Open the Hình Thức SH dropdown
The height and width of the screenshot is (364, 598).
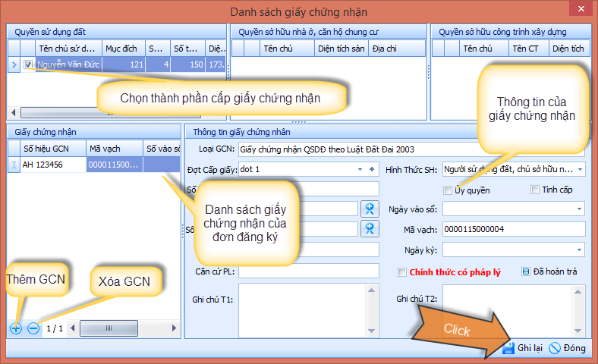tap(580, 169)
